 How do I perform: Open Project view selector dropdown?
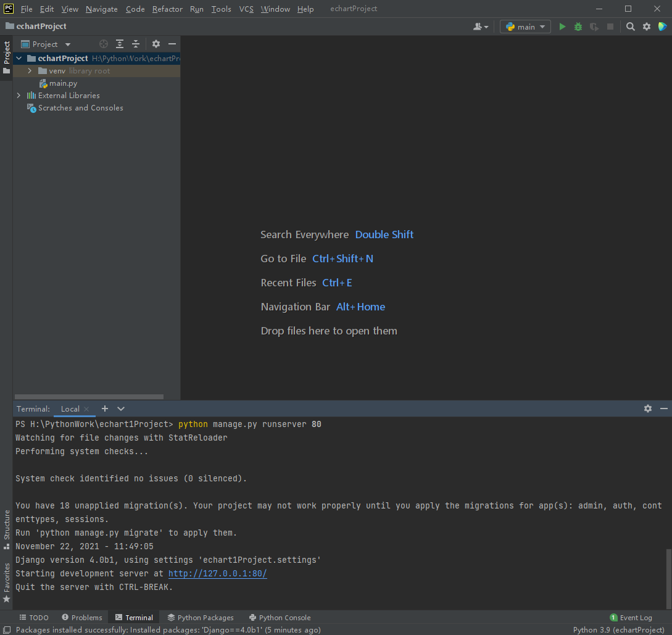(46, 44)
